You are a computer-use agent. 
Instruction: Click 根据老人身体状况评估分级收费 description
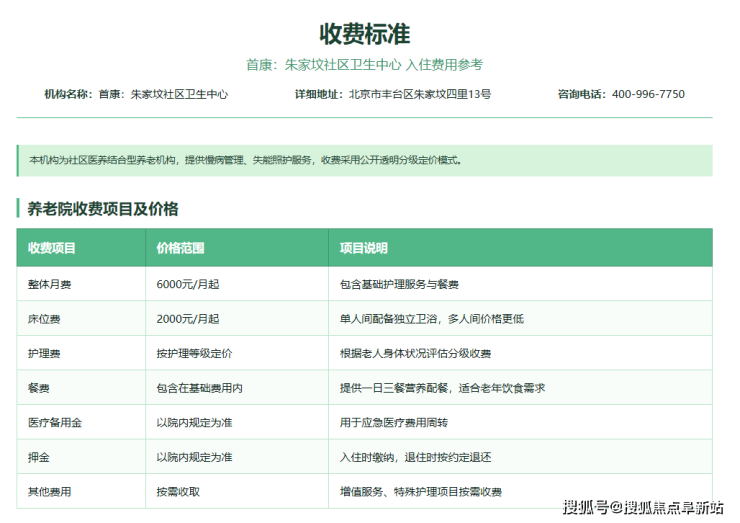[x=415, y=354]
